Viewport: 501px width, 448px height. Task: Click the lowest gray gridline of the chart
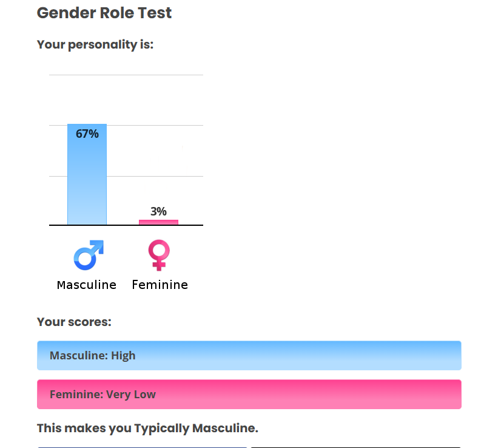click(x=126, y=176)
